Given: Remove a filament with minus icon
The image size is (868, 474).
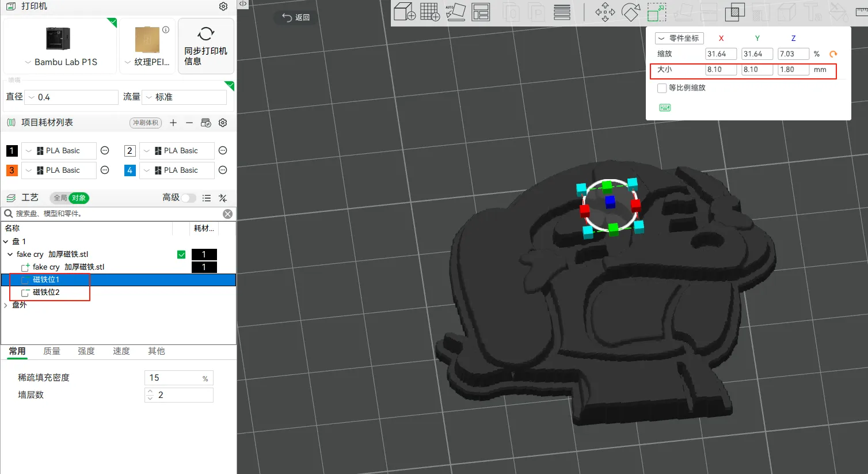Looking at the screenshot, I should point(189,123).
